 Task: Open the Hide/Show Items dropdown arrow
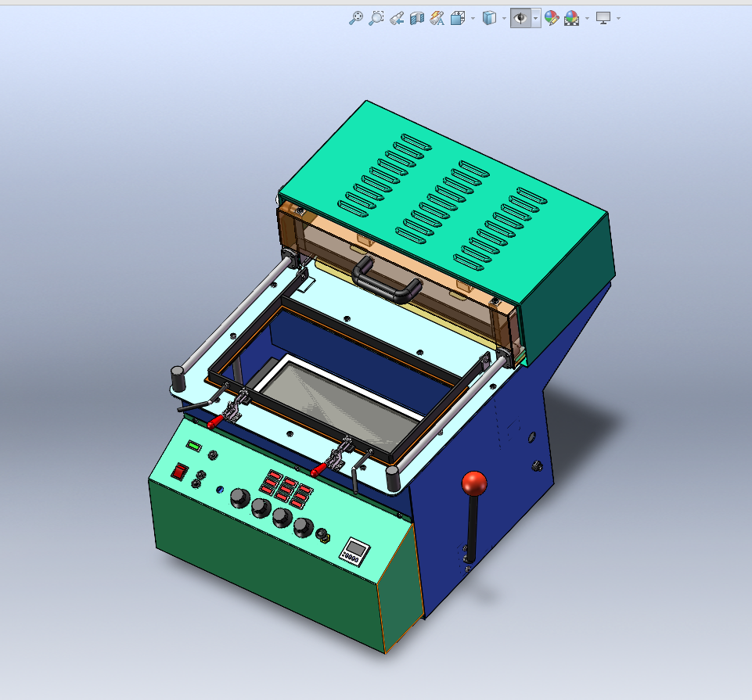535,18
